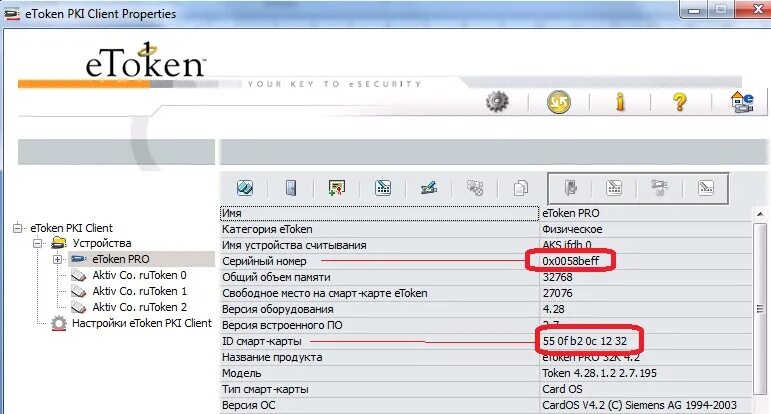This screenshot has width=771, height=414.
Task: Click the administrator log on icon
Action: (x=570, y=188)
